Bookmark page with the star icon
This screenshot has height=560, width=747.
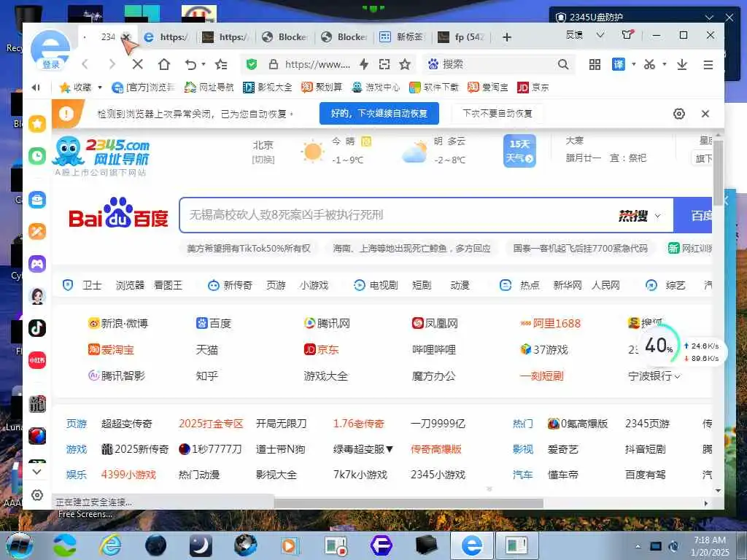click(x=405, y=64)
